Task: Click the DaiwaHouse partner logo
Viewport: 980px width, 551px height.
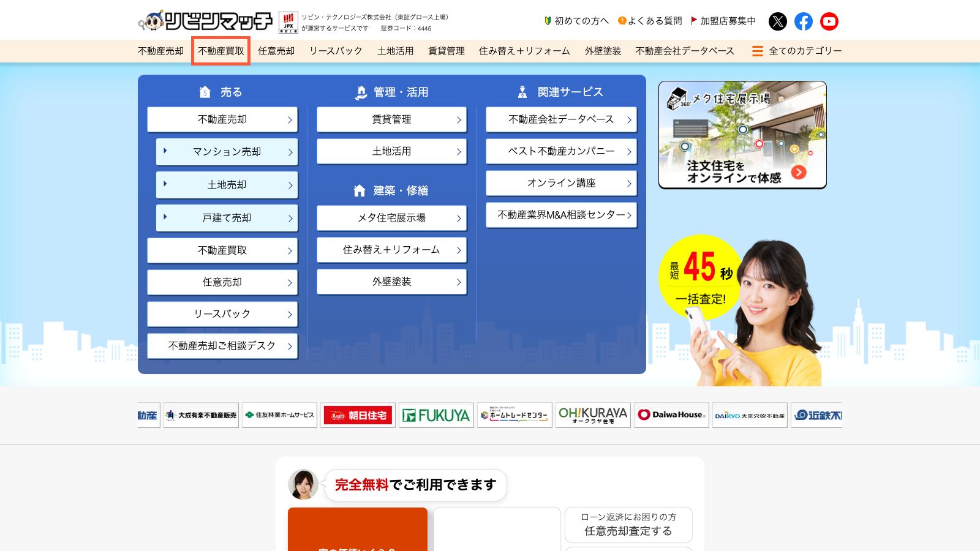Action: coord(671,415)
